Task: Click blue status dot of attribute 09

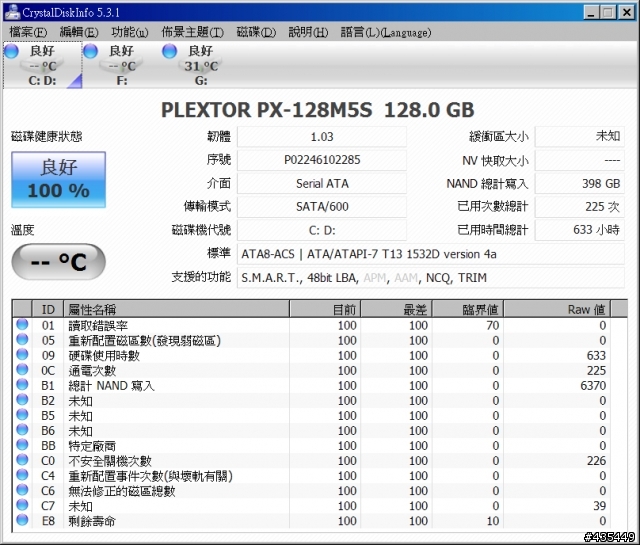Action: coord(22,355)
